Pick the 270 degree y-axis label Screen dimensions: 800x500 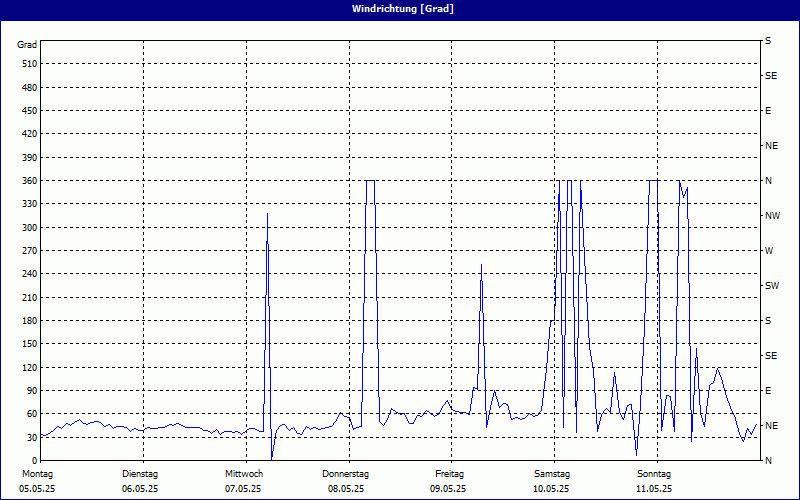(27, 250)
